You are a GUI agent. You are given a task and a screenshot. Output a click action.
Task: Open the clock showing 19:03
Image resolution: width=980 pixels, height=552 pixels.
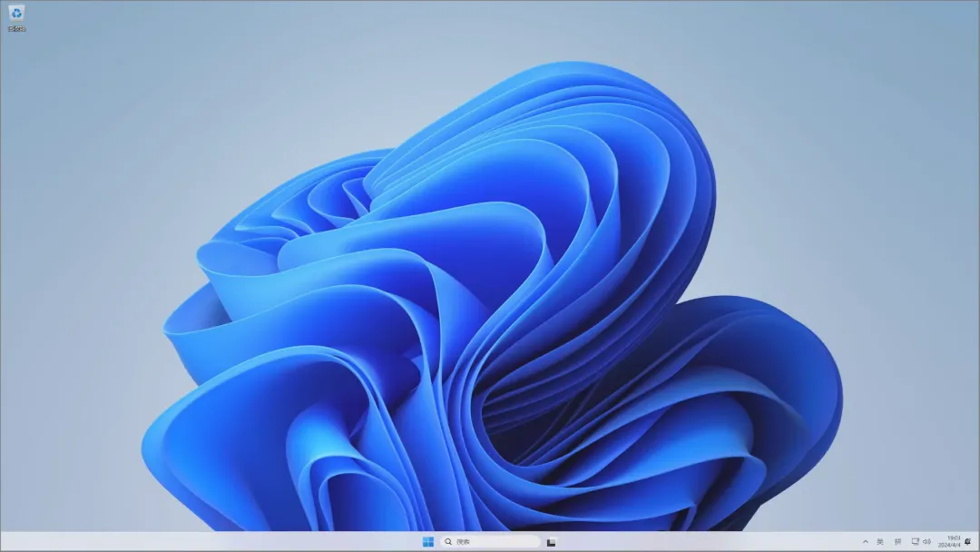949,541
